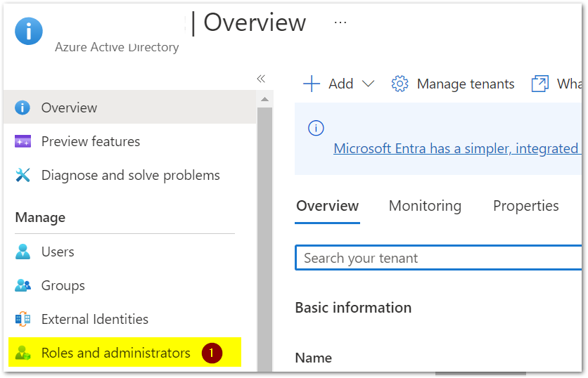This screenshot has height=378, width=588.
Task: Click the Add button label
Action: (x=341, y=84)
